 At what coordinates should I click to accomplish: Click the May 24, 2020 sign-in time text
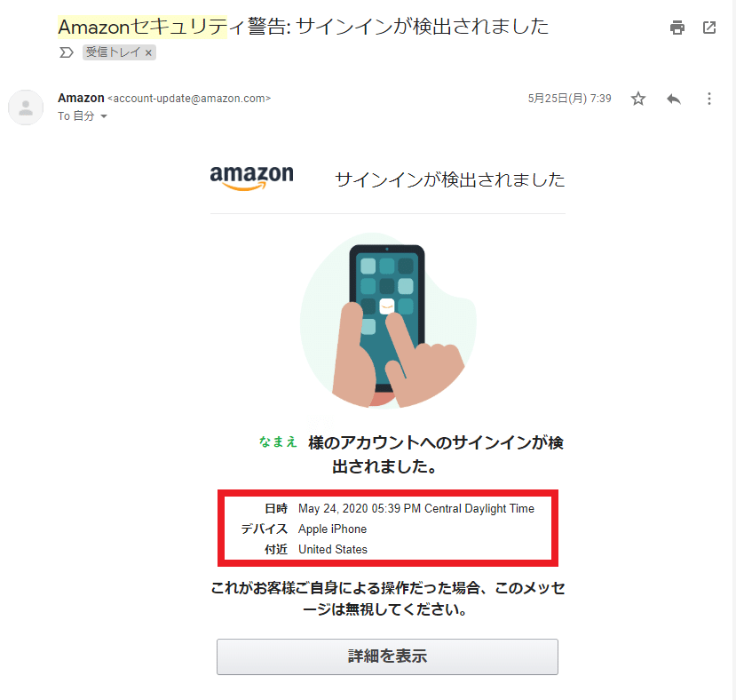coord(415,508)
